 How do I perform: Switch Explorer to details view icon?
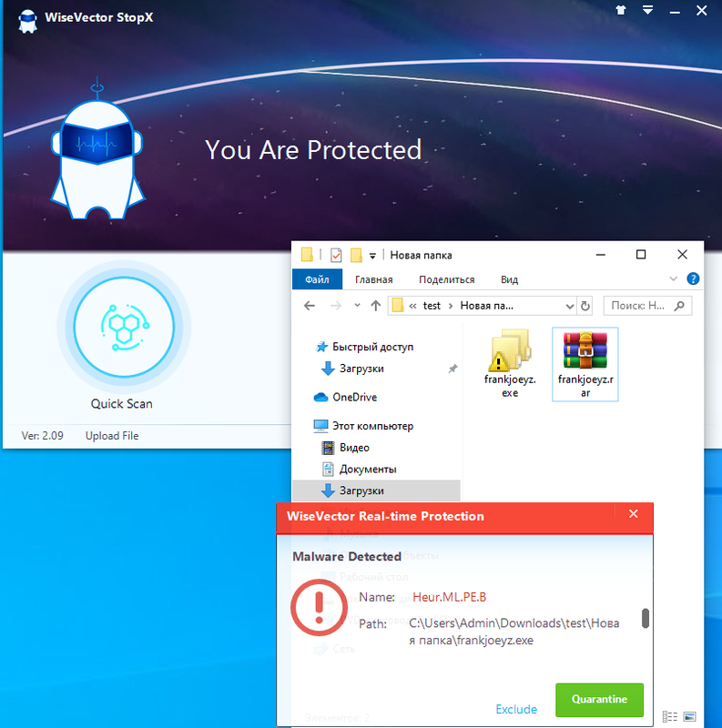tap(669, 717)
